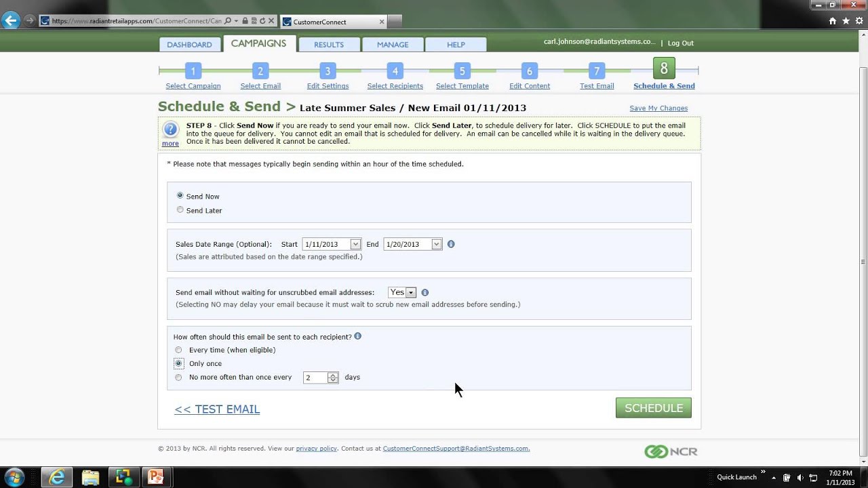This screenshot has width=868, height=488.
Task: Click step 6 Edit Content number icon
Action: (529, 71)
